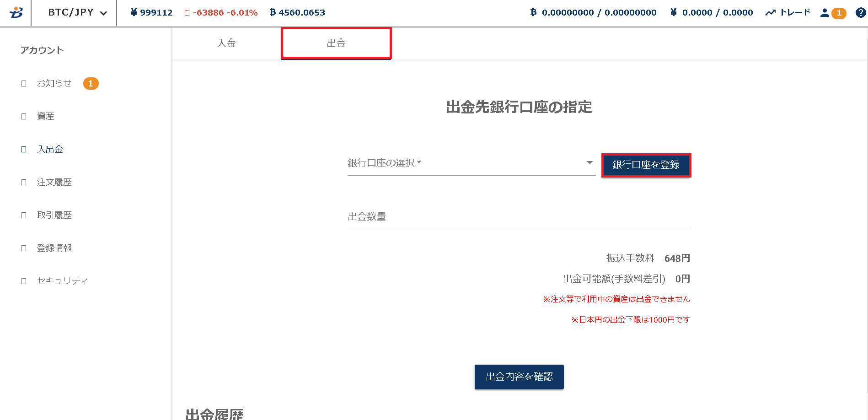
Task: Click the 4560.0653 BTC volume value
Action: [297, 13]
